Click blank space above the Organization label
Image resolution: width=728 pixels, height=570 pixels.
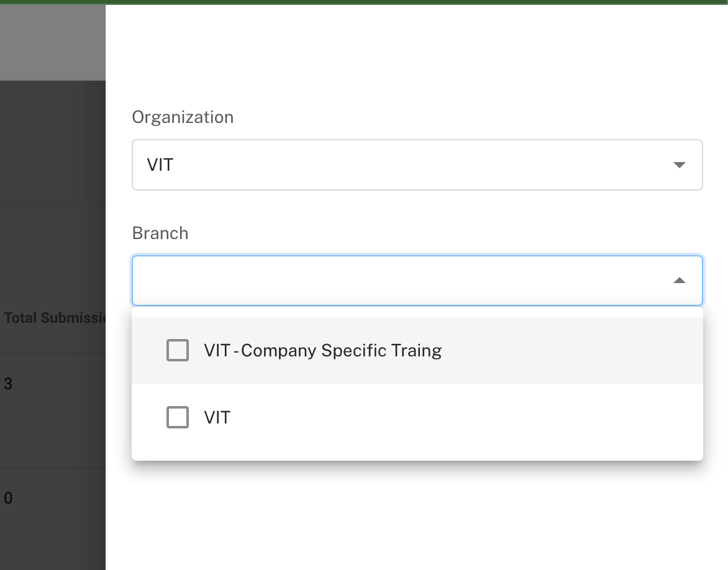[x=416, y=56]
